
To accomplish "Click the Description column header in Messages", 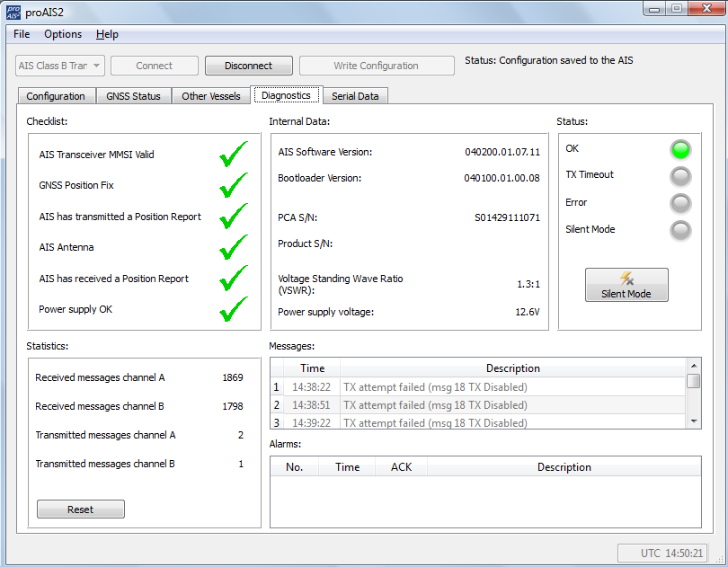I will coord(512,368).
